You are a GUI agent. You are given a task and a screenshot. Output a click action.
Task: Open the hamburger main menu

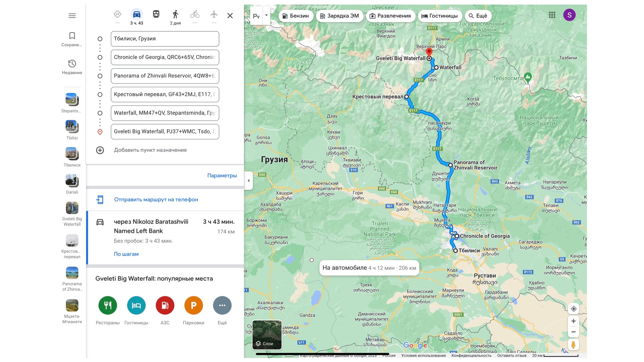[72, 16]
